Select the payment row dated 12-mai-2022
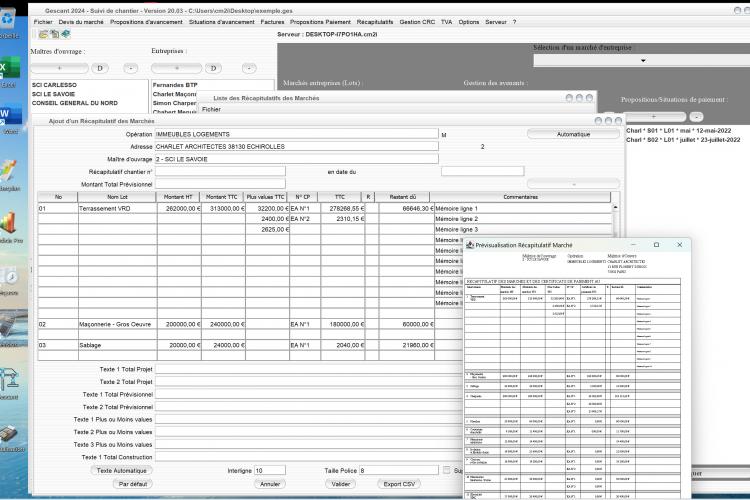 678,131
